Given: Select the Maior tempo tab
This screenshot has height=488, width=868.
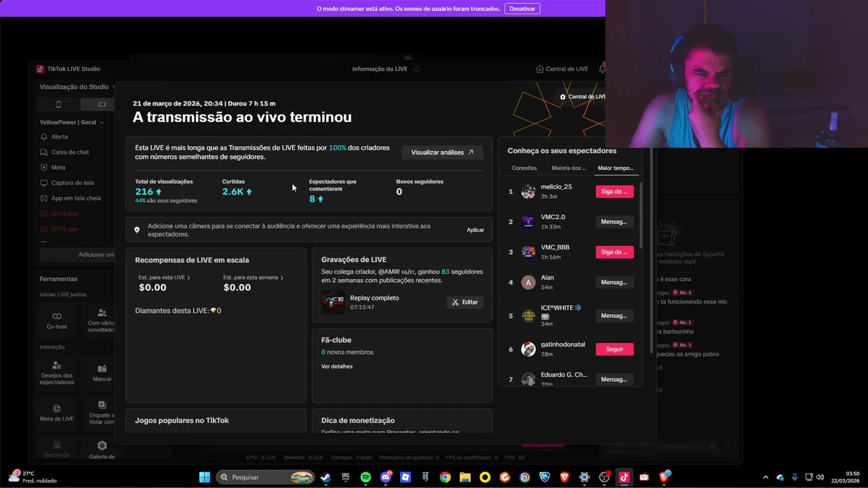Looking at the screenshot, I should tap(616, 168).
